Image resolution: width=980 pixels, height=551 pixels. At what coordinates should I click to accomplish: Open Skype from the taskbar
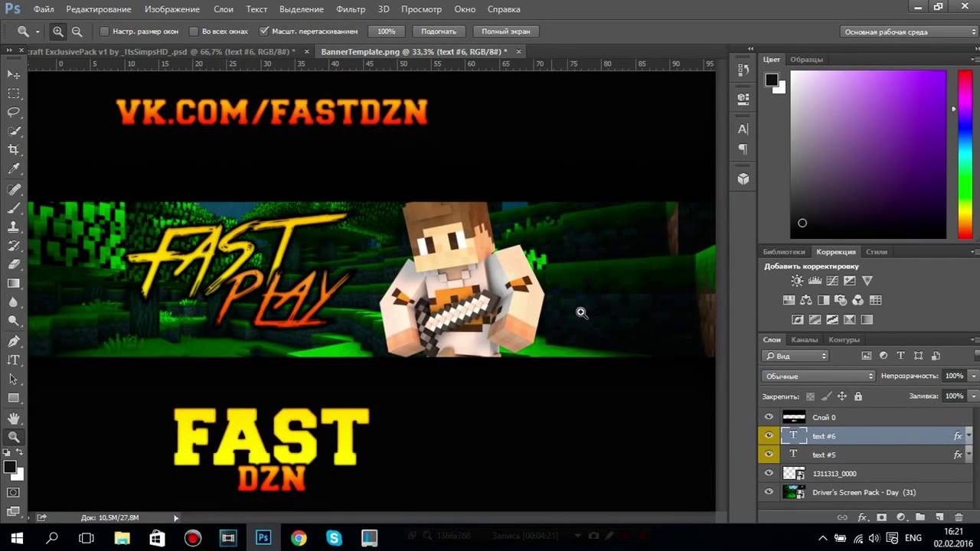click(334, 538)
